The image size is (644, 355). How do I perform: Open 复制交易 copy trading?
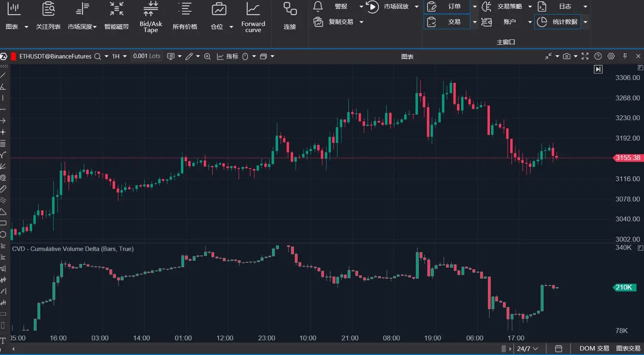[x=334, y=22]
